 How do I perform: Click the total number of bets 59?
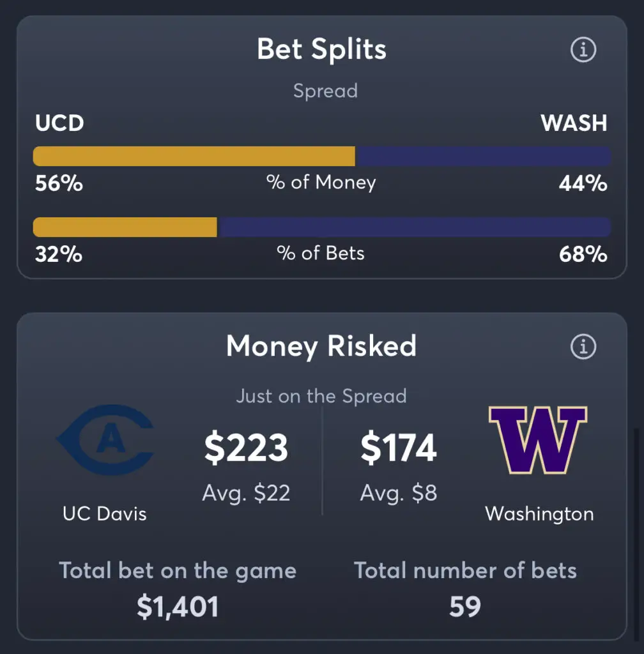465,607
